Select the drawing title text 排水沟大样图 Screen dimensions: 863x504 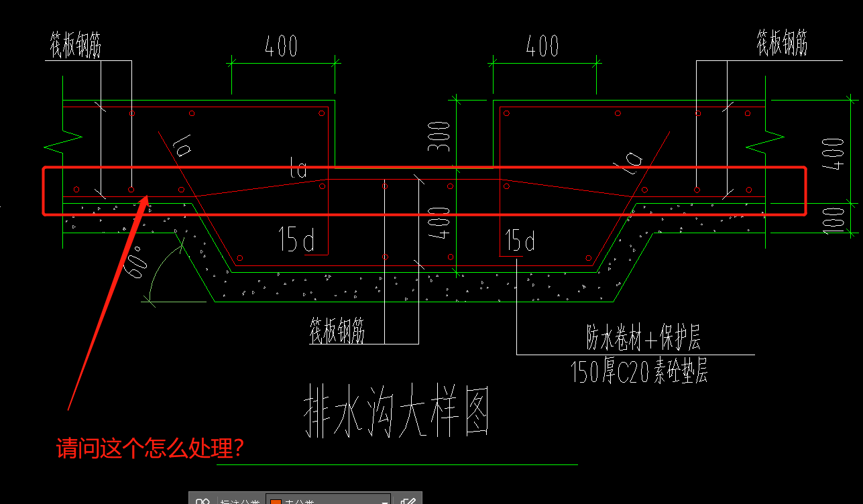[x=397, y=411]
